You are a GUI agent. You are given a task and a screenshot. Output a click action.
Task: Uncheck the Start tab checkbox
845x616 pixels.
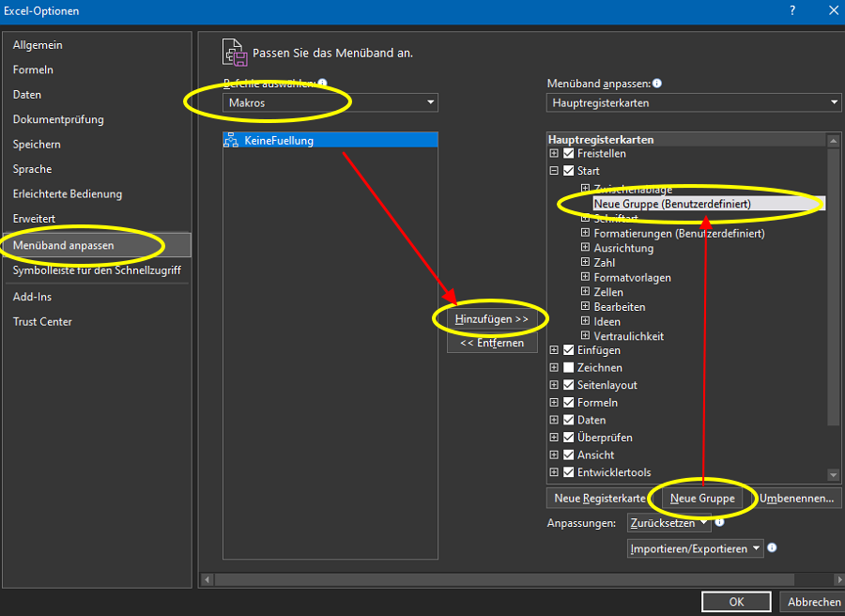pyautogui.click(x=569, y=170)
